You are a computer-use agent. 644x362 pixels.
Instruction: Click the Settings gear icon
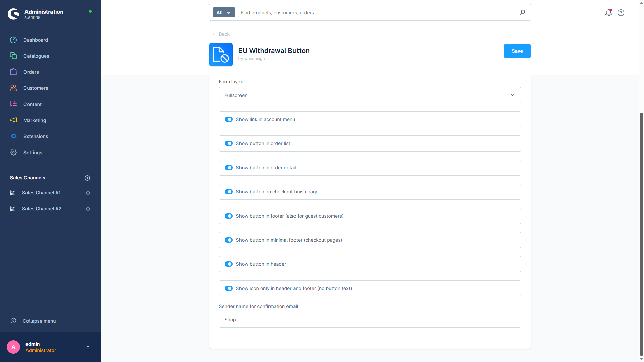click(13, 153)
